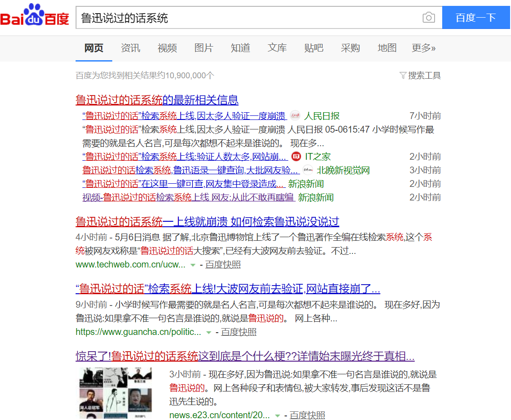The height and width of the screenshot is (420, 511).
Task: Open 百度快照 for guancha result
Action: click(x=239, y=332)
